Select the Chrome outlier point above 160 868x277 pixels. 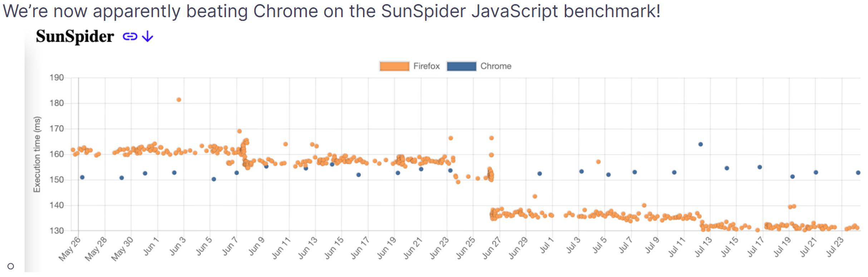[x=701, y=144]
